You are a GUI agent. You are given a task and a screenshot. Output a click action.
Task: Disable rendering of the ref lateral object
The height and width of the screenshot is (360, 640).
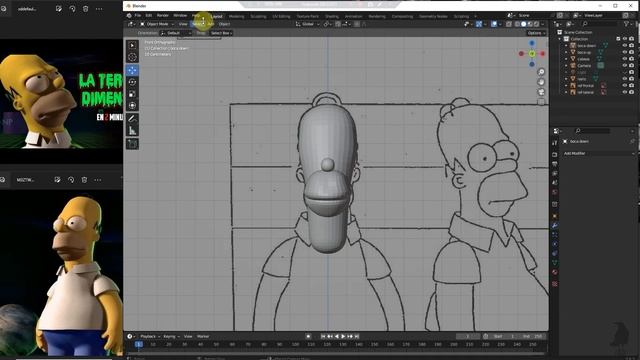click(632, 92)
